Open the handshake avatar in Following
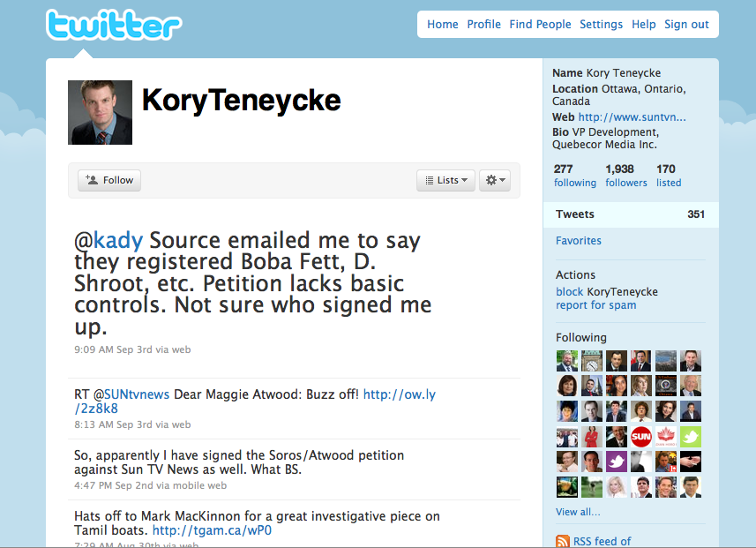This screenshot has height=548, width=756. click(x=691, y=462)
